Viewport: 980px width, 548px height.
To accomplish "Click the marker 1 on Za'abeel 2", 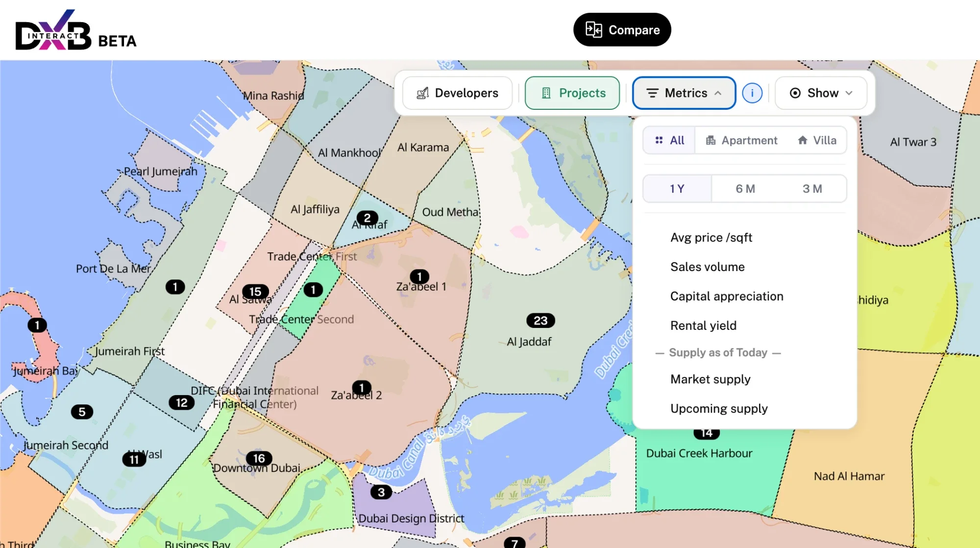I will click(362, 388).
